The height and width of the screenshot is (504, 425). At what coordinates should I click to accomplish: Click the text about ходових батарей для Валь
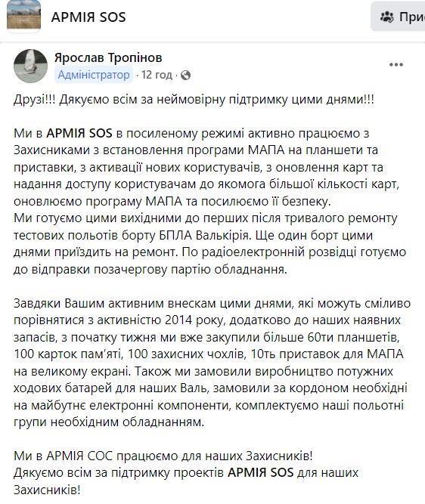pyautogui.click(x=111, y=388)
